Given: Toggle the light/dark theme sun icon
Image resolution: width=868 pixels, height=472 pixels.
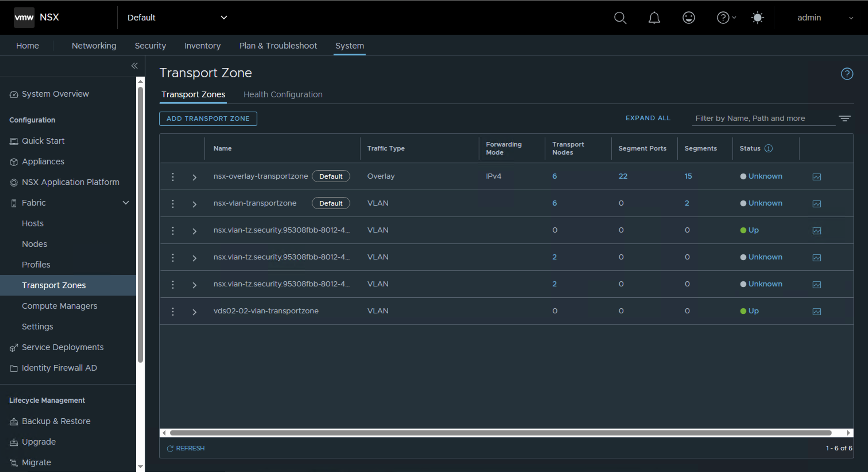Looking at the screenshot, I should 757,18.
